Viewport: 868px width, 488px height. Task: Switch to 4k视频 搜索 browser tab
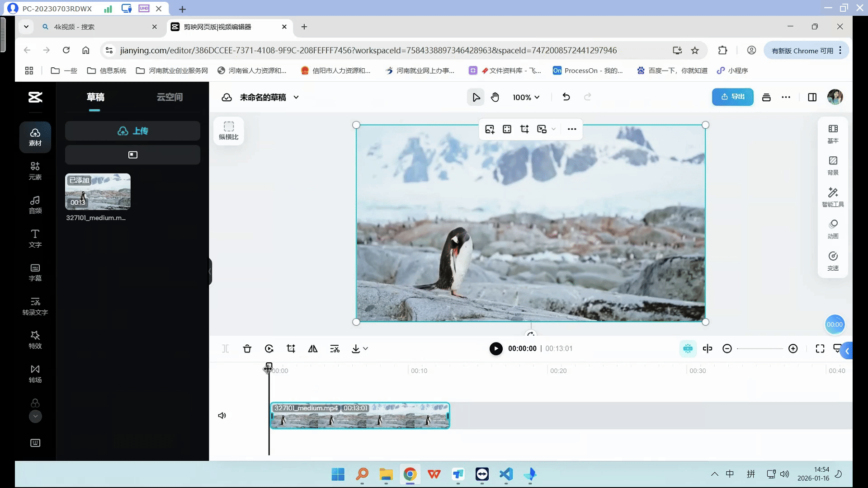click(90, 27)
